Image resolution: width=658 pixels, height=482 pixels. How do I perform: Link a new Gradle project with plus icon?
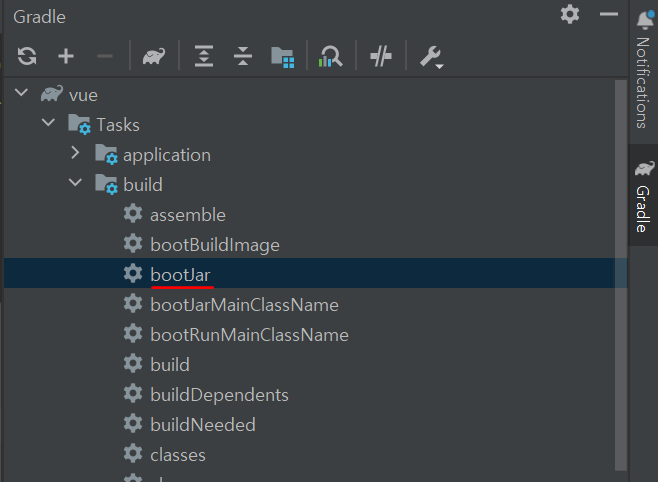point(66,56)
